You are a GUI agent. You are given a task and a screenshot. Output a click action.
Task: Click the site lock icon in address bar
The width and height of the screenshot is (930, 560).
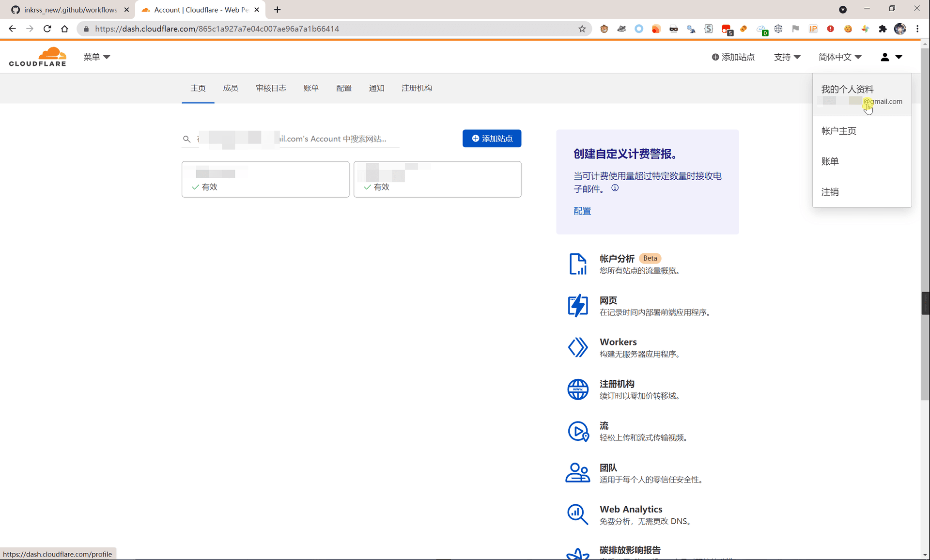[86, 29]
